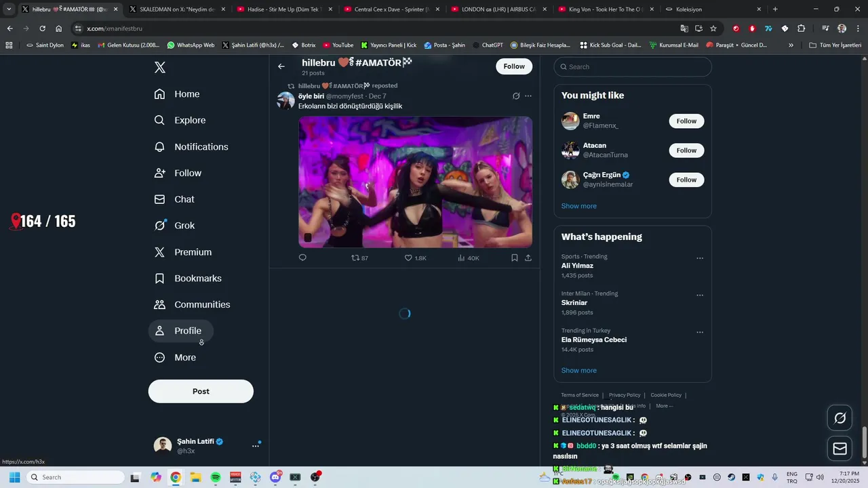Go to Explore
The height and width of the screenshot is (488, 868).
point(180,121)
